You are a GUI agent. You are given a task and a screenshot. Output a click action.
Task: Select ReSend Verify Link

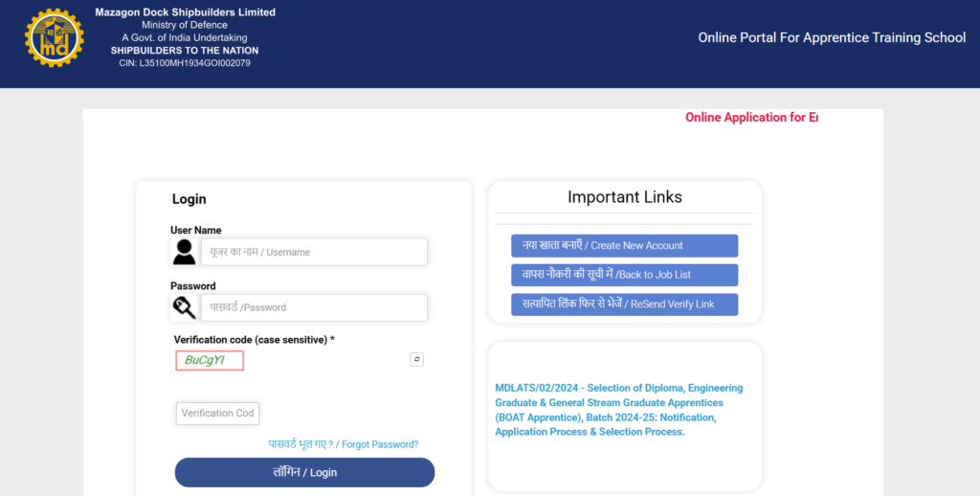click(x=624, y=304)
